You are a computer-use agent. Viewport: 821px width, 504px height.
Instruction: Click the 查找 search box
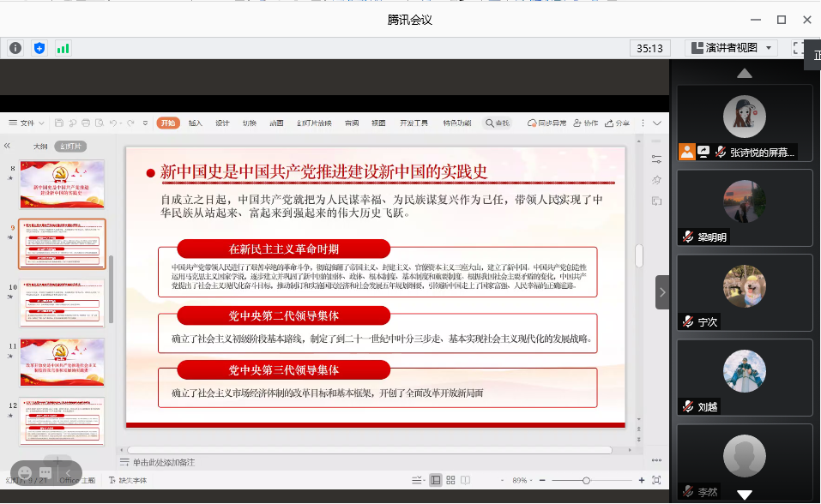[498, 123]
